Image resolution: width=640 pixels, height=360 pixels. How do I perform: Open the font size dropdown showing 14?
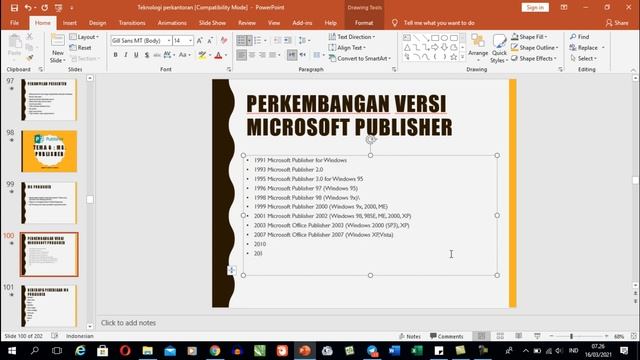pyautogui.click(x=190, y=40)
